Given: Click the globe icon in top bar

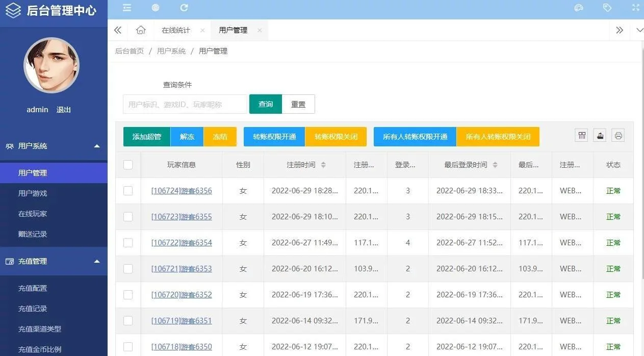Looking at the screenshot, I should [156, 8].
